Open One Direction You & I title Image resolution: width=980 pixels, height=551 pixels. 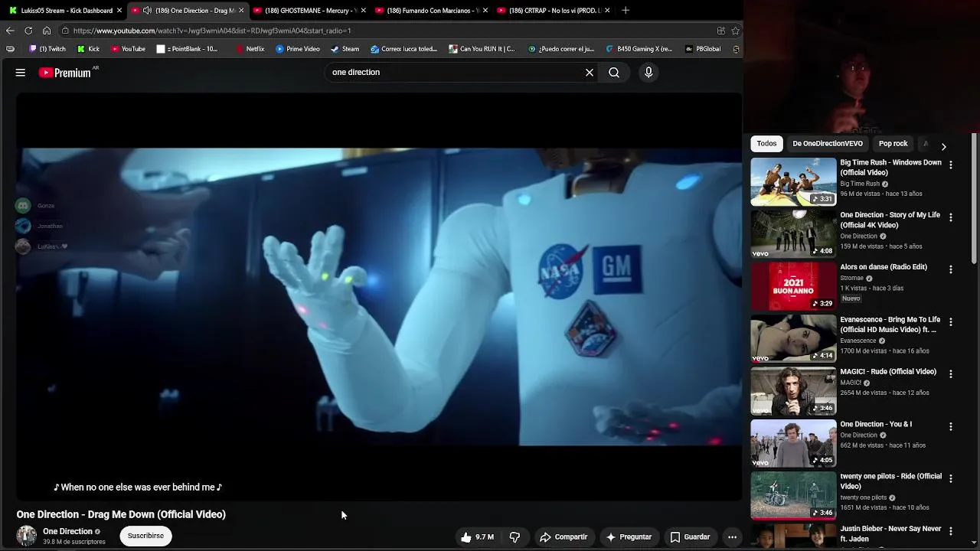pos(876,424)
